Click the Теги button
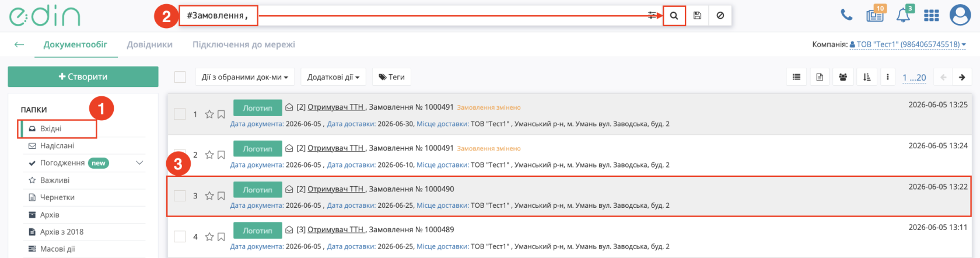 pos(391,77)
